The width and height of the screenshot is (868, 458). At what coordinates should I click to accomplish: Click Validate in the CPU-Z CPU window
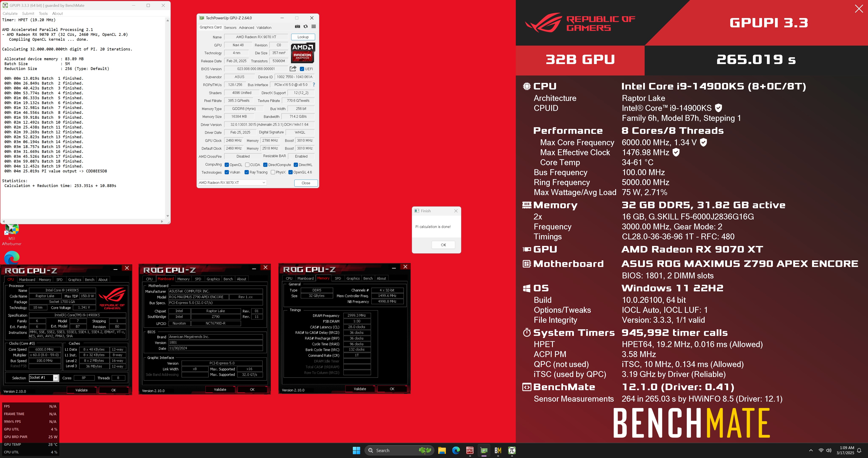tap(82, 390)
